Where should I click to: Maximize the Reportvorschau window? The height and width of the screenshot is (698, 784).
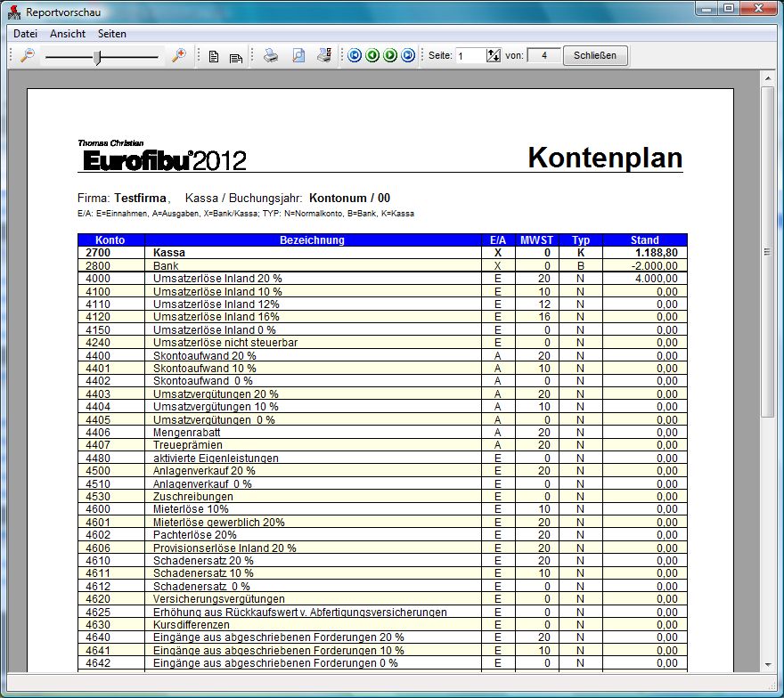point(729,9)
